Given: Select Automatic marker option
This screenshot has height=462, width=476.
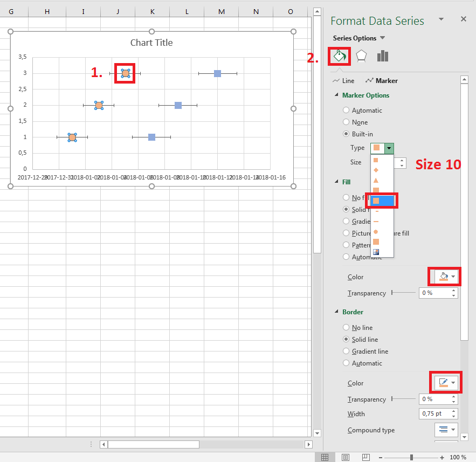Looking at the screenshot, I should 346,110.
